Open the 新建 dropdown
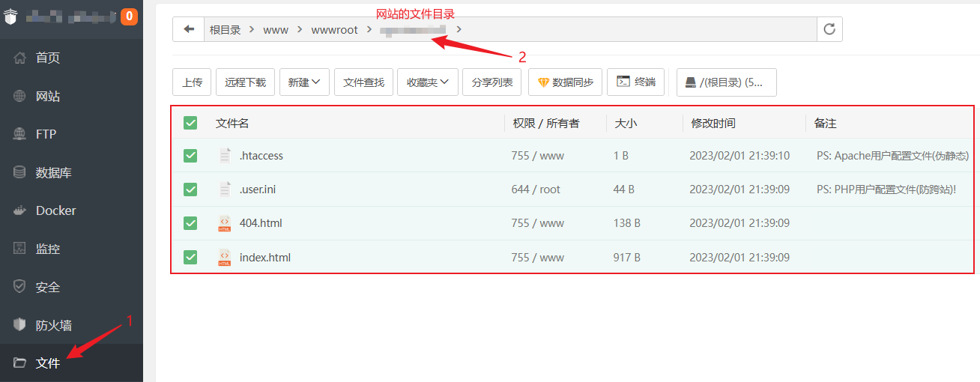Viewport: 980px width, 382px height. click(x=305, y=82)
